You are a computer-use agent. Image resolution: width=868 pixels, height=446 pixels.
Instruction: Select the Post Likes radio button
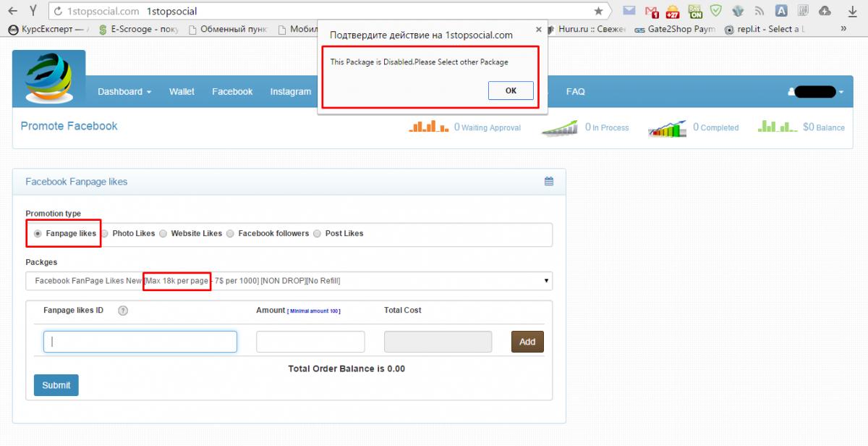[x=318, y=234]
